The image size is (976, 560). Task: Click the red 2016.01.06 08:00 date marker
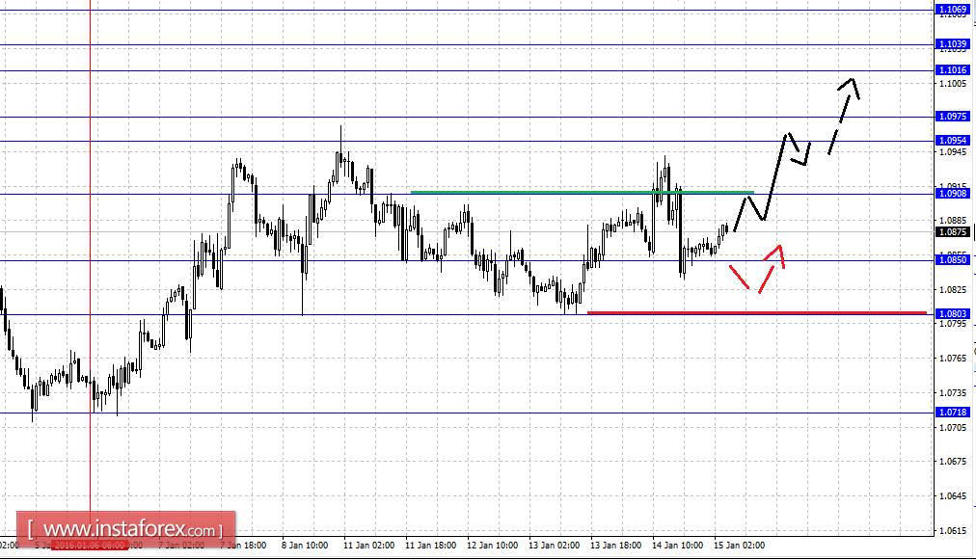[x=91, y=546]
